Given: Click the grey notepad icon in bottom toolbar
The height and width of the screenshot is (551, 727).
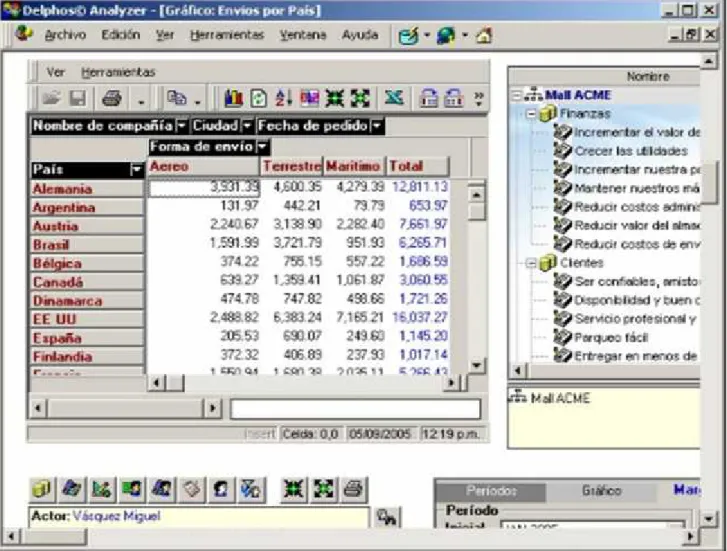Looking at the screenshot, I should point(191,489).
